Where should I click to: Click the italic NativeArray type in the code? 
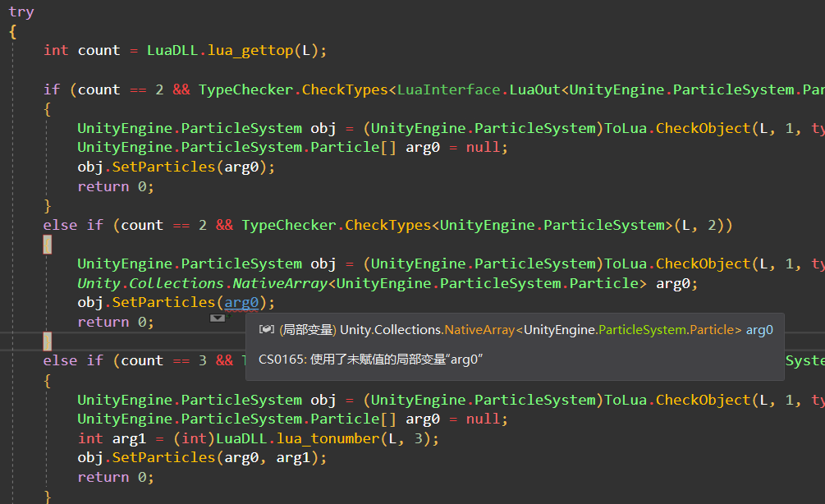coord(280,283)
